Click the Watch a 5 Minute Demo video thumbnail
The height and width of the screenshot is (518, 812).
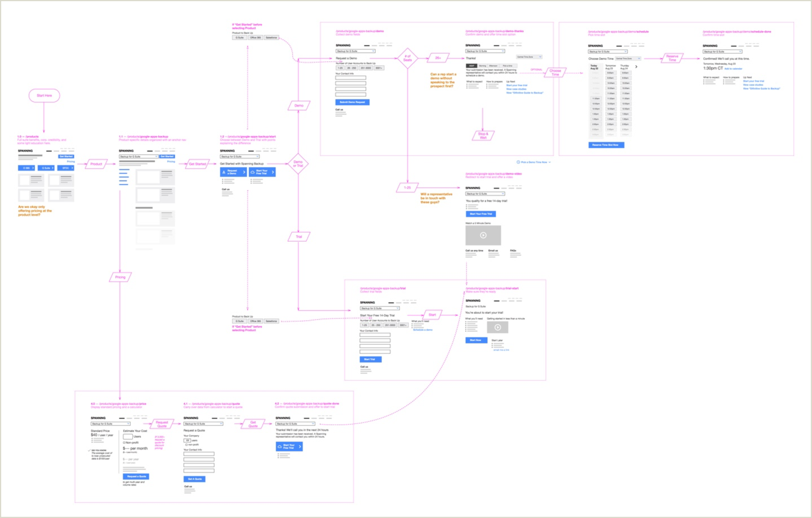(483, 235)
